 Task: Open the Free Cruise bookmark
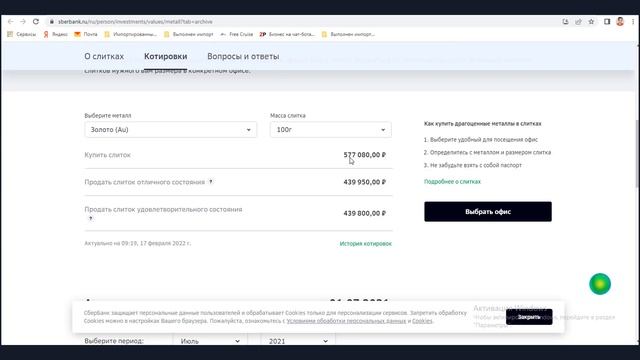tap(237, 34)
